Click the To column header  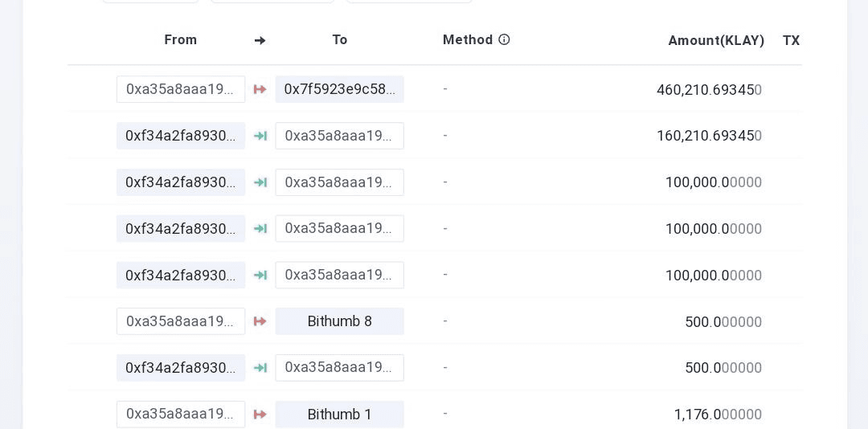tap(340, 40)
